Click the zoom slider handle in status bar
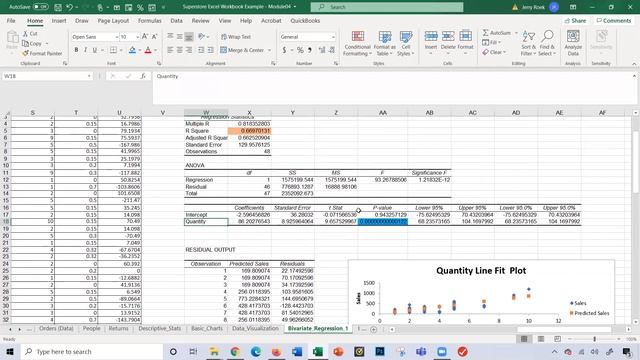The image size is (640, 360). (x=595, y=339)
